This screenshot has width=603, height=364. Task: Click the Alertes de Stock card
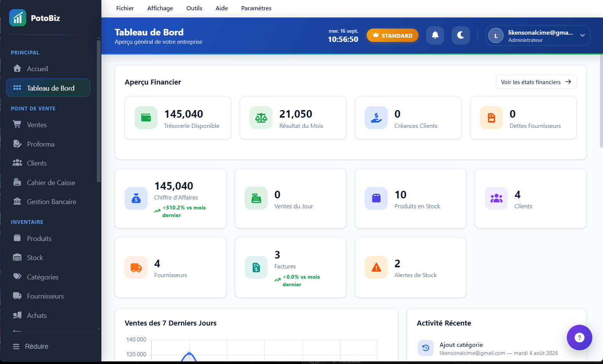coord(411,268)
